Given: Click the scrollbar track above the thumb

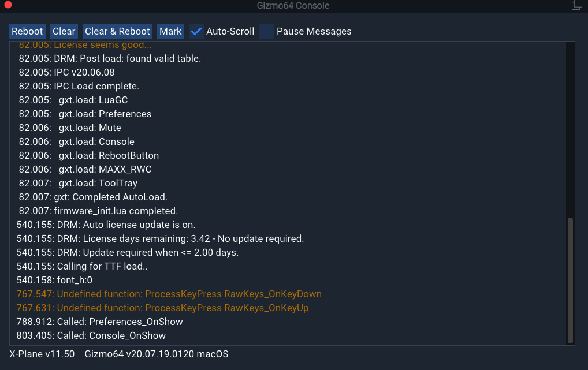Looking at the screenshot, I should (570, 129).
